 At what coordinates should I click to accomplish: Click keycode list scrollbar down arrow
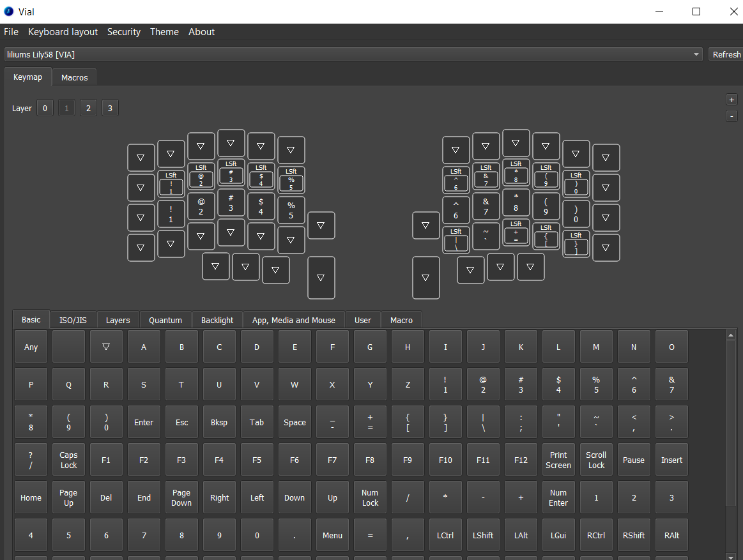pyautogui.click(x=731, y=556)
